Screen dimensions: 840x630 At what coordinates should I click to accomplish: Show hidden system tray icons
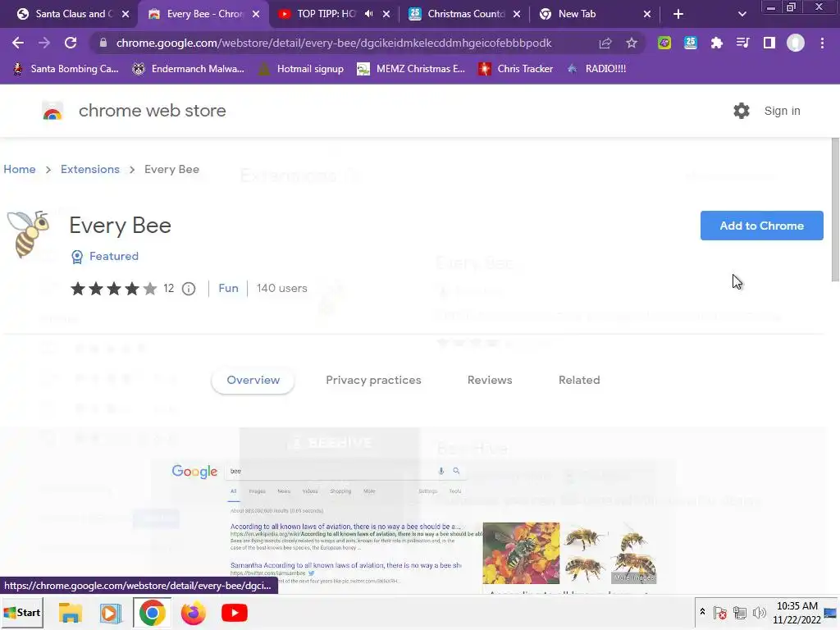(x=702, y=612)
